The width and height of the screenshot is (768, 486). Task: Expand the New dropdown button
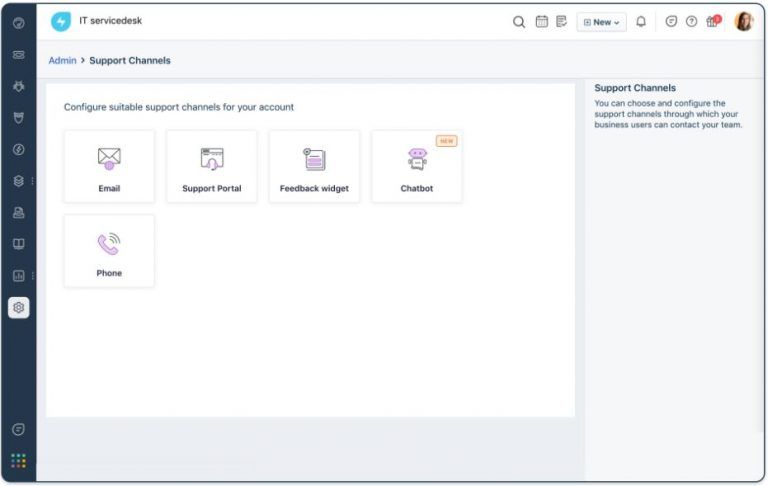coord(601,22)
